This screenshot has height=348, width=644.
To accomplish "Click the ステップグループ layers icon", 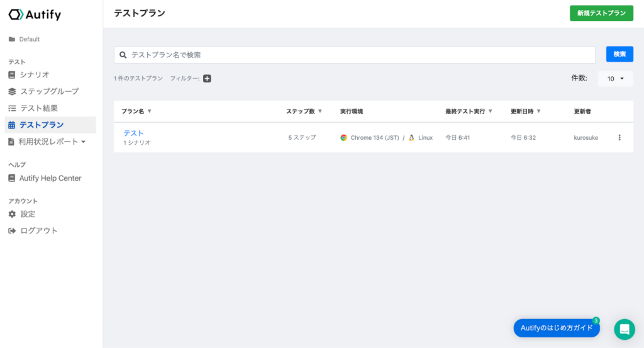I will pos(12,91).
